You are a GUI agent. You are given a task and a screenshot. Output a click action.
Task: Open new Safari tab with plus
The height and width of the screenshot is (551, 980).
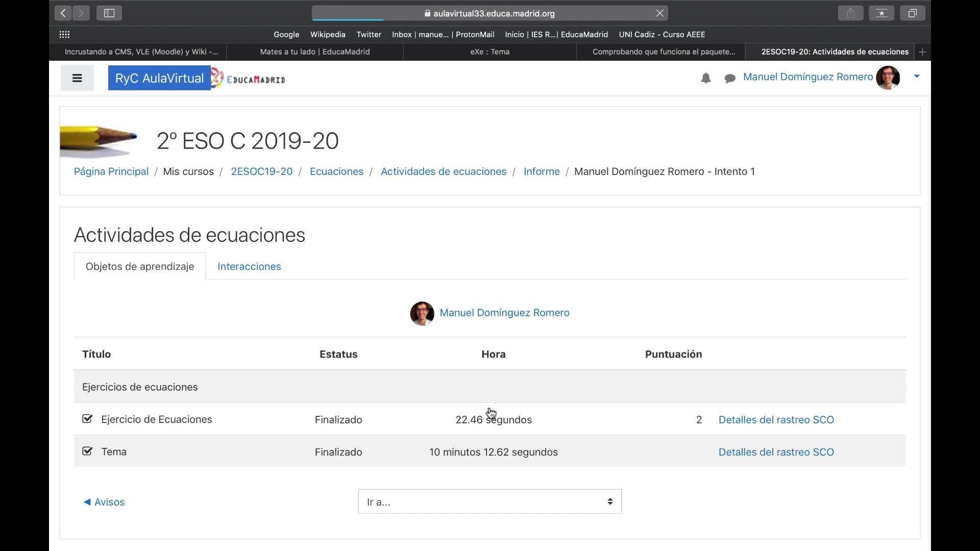(922, 52)
